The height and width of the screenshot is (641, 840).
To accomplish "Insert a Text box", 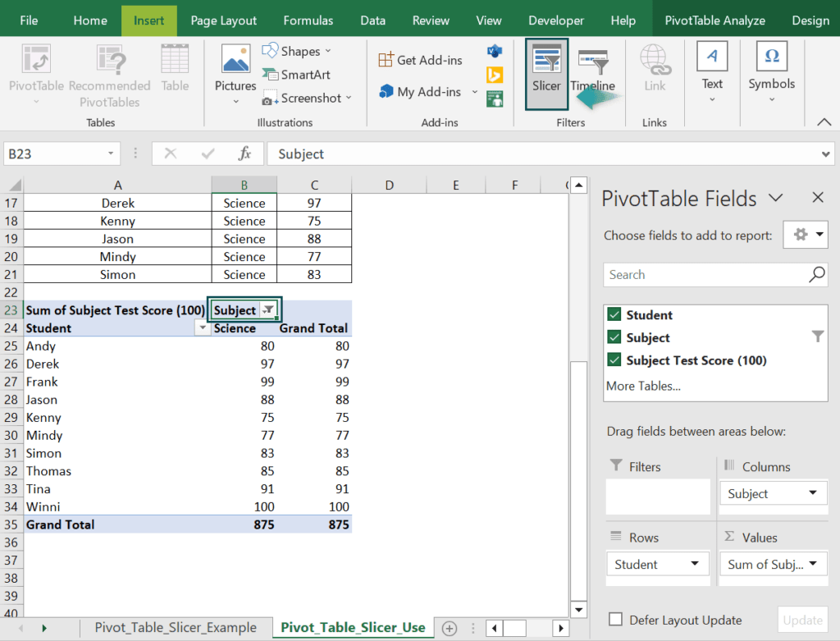I will (711, 74).
